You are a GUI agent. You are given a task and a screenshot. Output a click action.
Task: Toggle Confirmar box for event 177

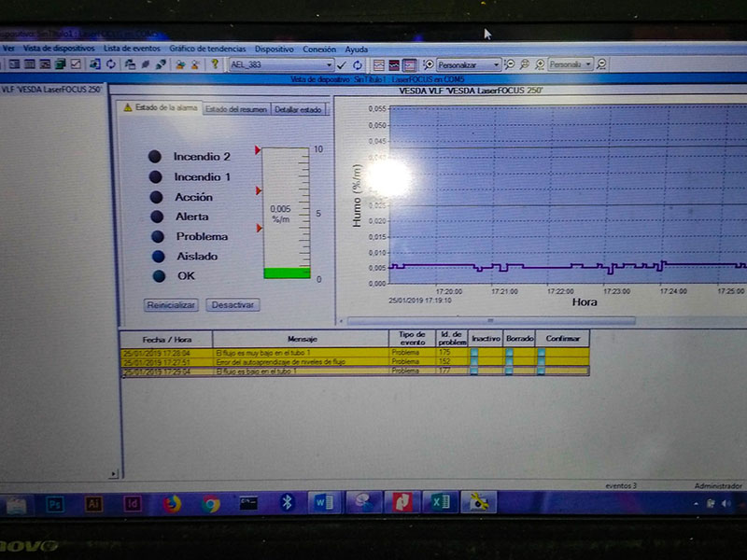coord(542,371)
